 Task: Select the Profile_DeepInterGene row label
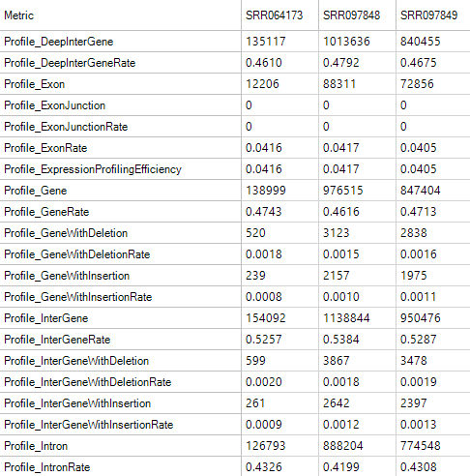[59, 42]
